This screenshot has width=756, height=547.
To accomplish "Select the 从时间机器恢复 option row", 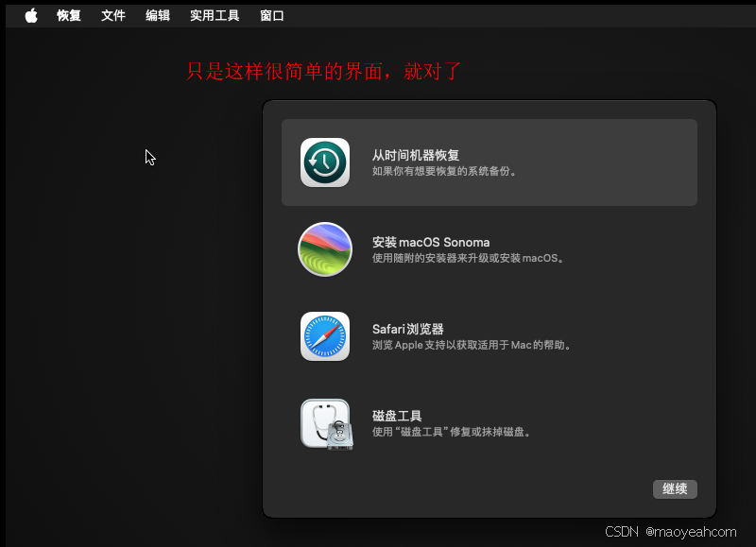I will 489,162.
